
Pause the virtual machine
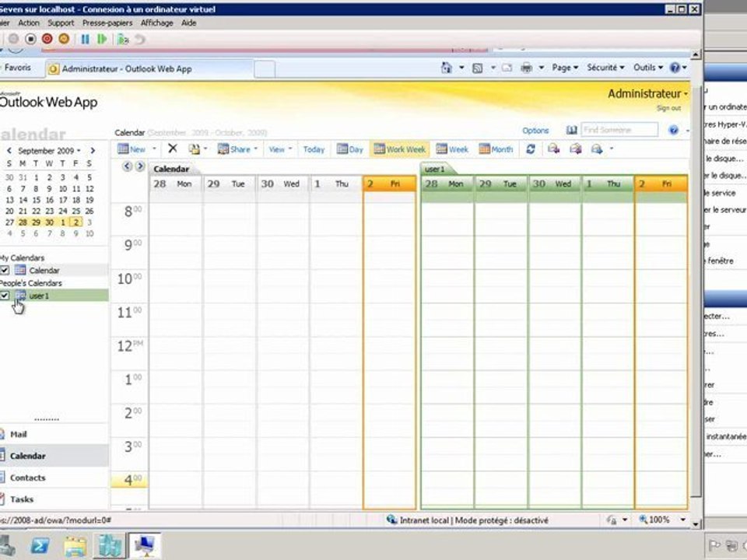click(86, 39)
